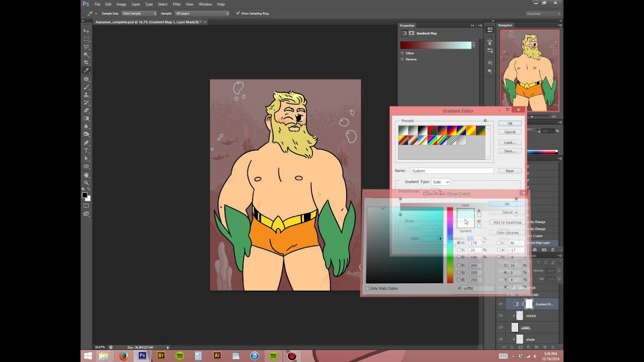
Task: Open the stop Color arrow menu
Action: pos(440,239)
